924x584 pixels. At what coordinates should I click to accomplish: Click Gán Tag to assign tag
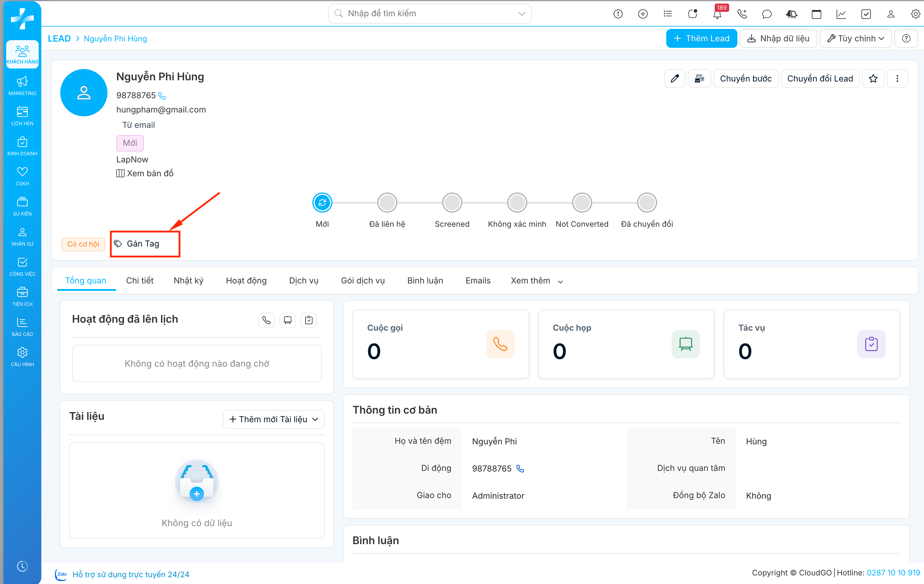coord(142,244)
